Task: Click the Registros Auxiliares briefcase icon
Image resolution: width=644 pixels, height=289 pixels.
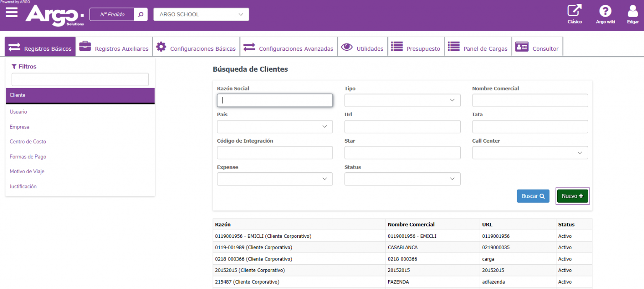Action: pos(85,46)
